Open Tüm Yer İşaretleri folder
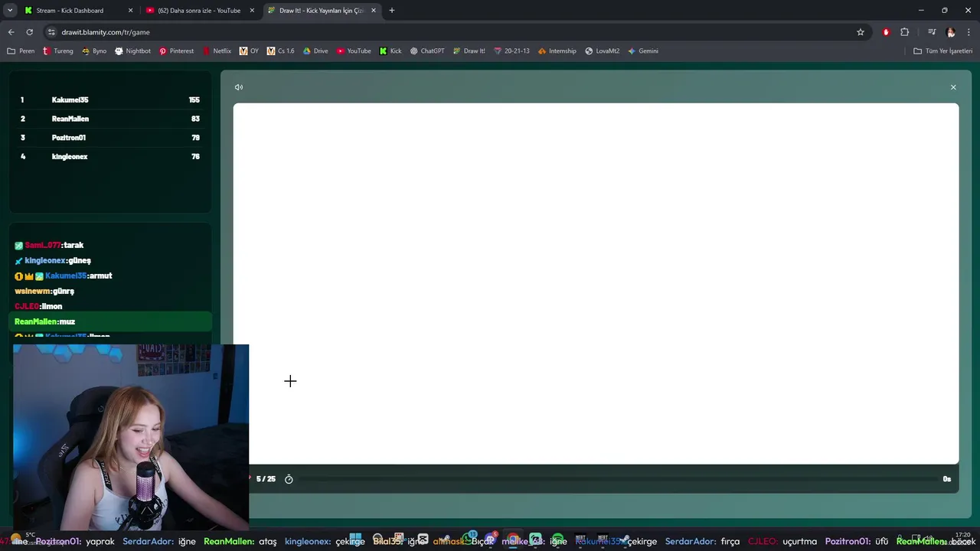The width and height of the screenshot is (980, 551). coord(943,51)
